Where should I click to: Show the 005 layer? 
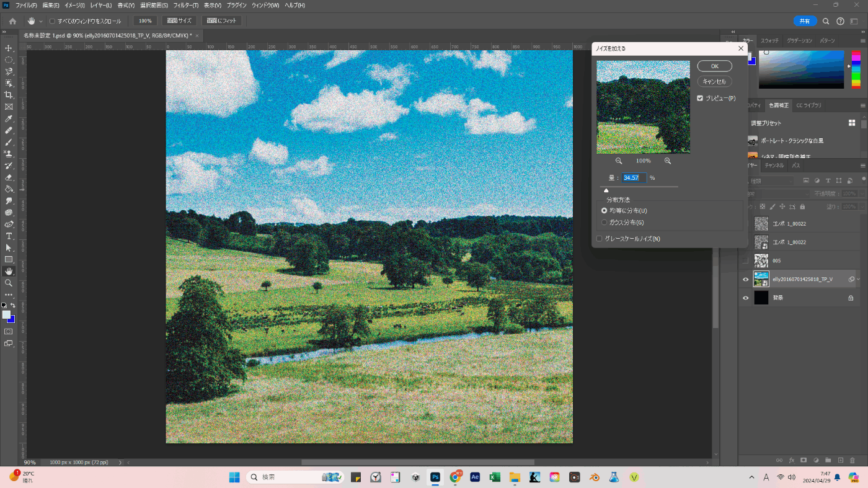745,261
